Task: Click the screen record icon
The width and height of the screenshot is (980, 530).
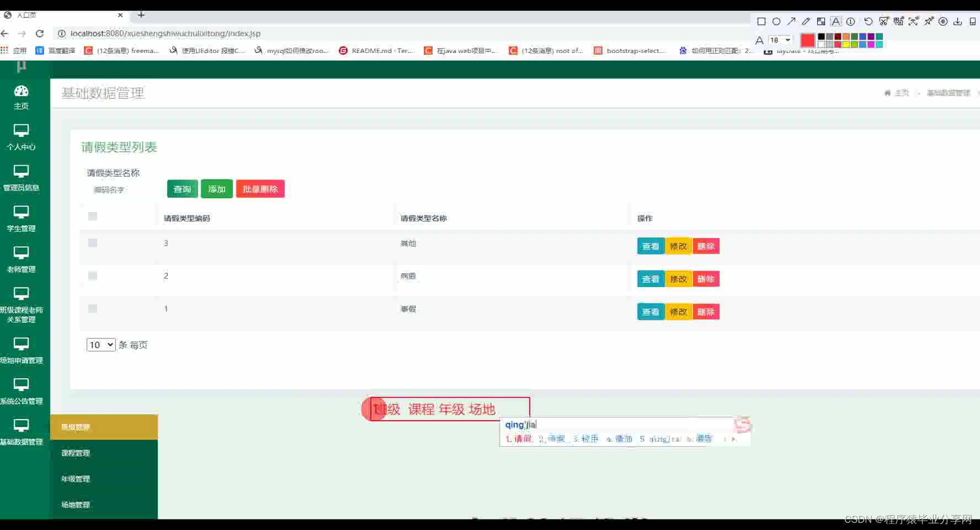Action: coord(943,22)
